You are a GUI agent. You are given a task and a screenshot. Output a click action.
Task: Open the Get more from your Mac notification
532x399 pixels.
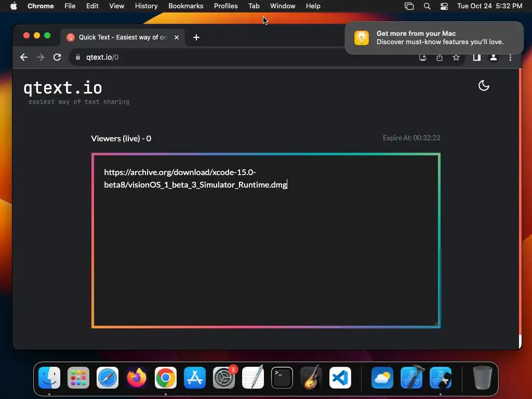click(434, 37)
